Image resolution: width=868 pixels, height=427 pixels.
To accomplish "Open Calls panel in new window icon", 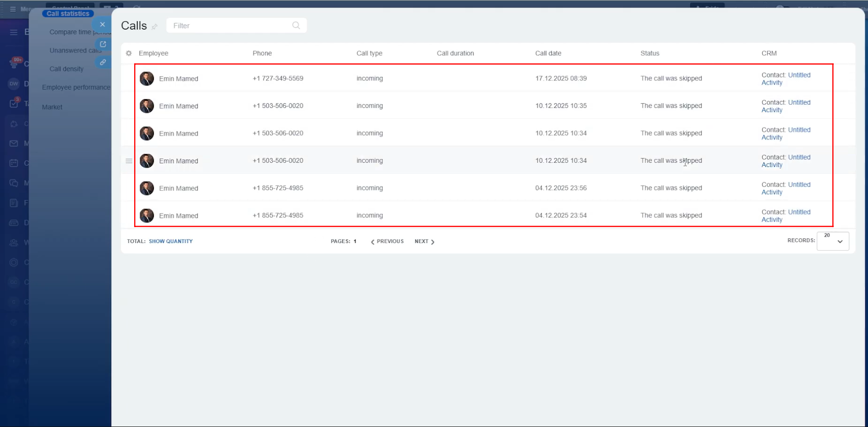I will pos(103,44).
